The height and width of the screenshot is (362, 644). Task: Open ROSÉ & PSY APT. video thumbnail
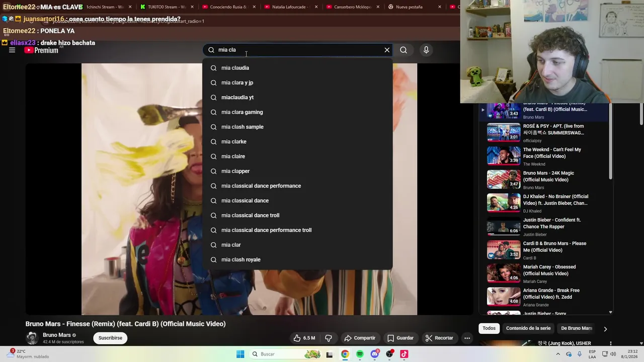504,133
